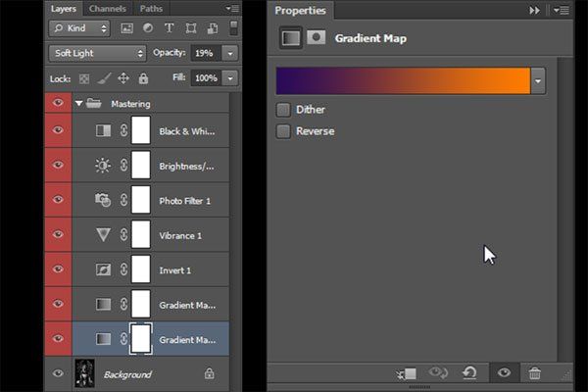Switch to the Paths tab

coord(151,9)
